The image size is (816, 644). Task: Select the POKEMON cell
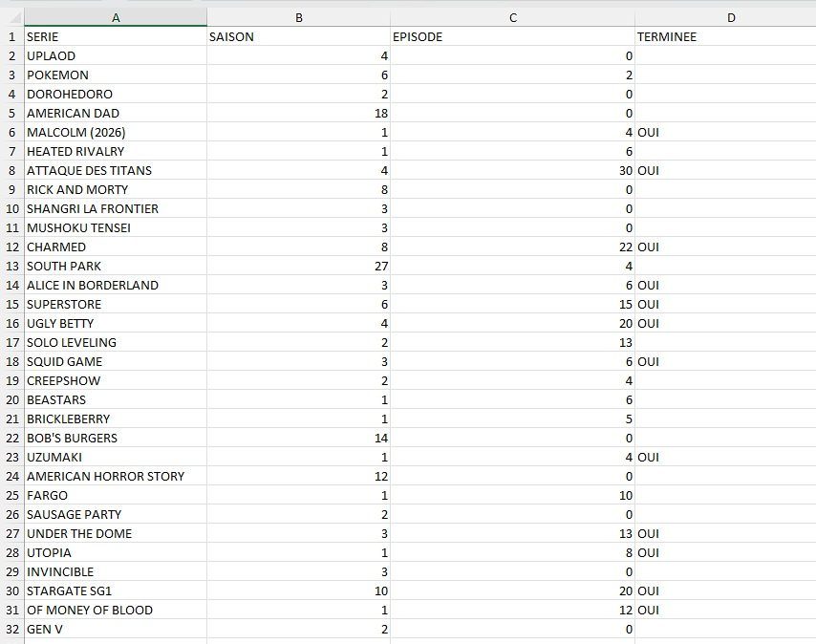pyautogui.click(x=116, y=75)
